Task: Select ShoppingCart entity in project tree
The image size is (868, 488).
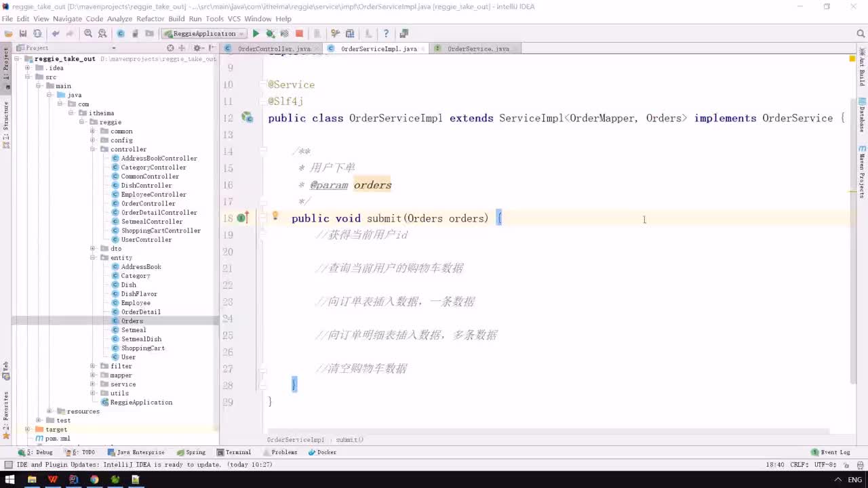Action: click(x=142, y=348)
